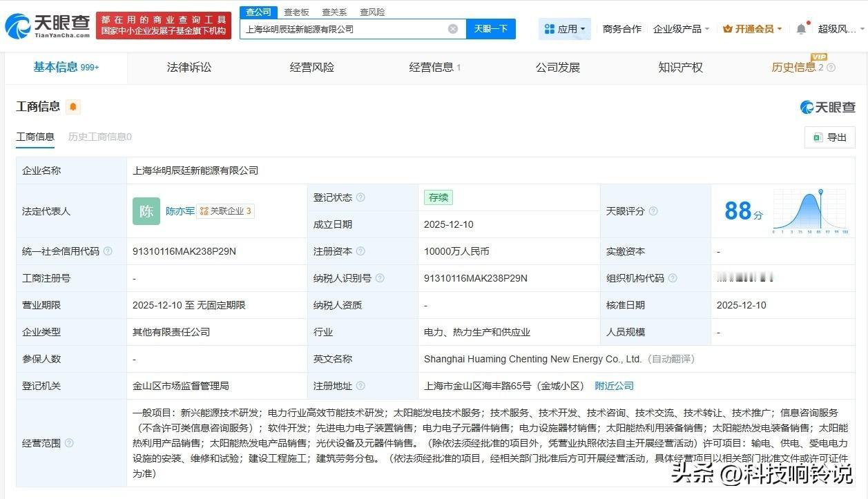Image resolution: width=868 pixels, height=499 pixels.
Task: Open the 基本信息 tab
Action: click(x=66, y=67)
